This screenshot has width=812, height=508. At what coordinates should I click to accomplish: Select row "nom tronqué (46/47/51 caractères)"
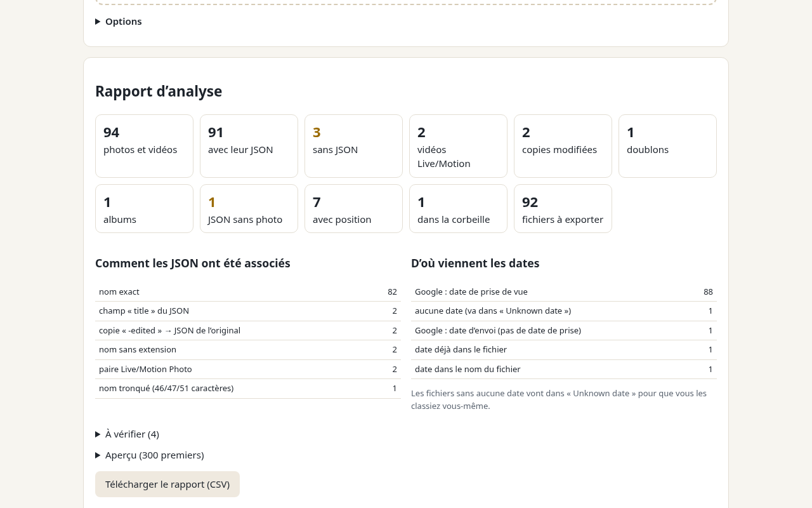(x=248, y=389)
